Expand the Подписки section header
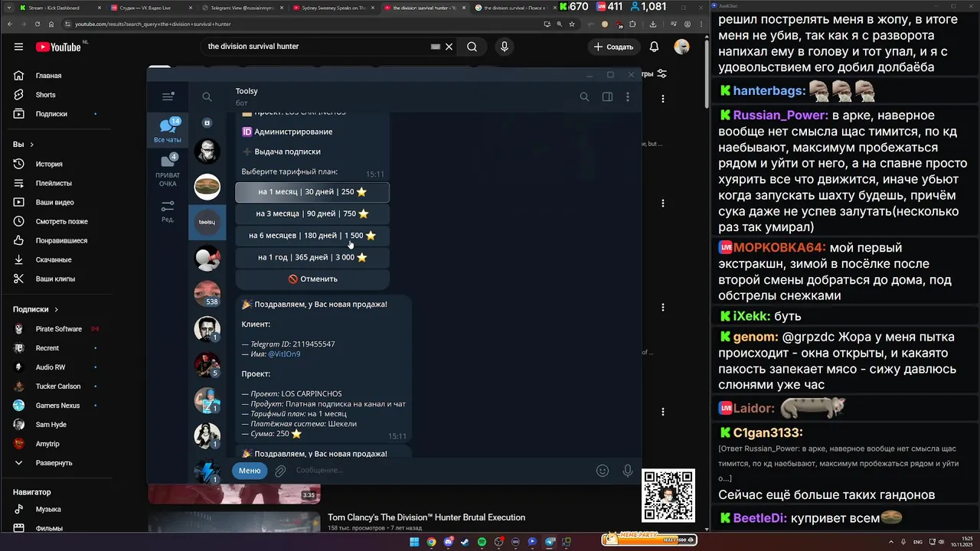 (x=35, y=309)
